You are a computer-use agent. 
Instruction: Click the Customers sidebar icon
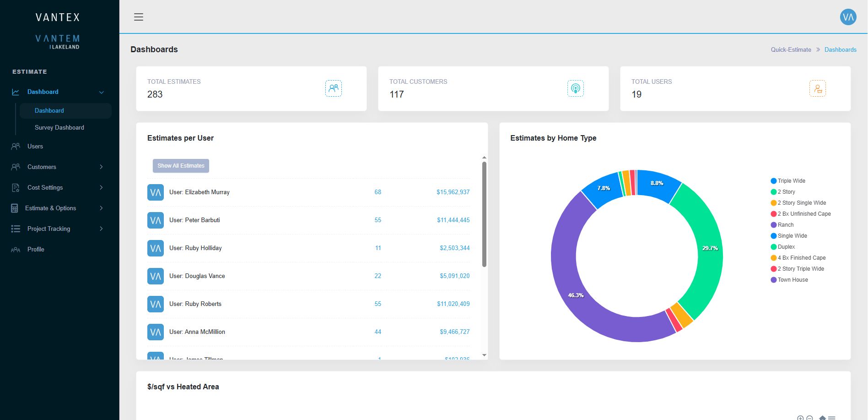click(x=16, y=167)
